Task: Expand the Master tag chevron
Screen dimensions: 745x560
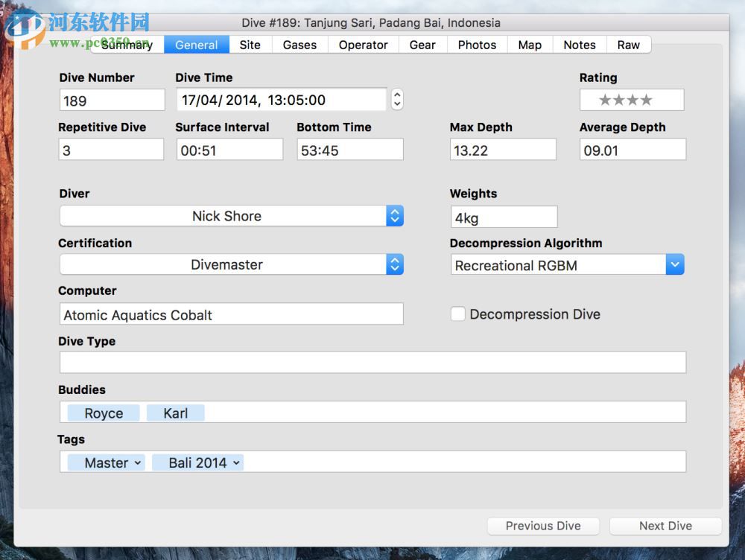Action: pyautogui.click(x=138, y=462)
